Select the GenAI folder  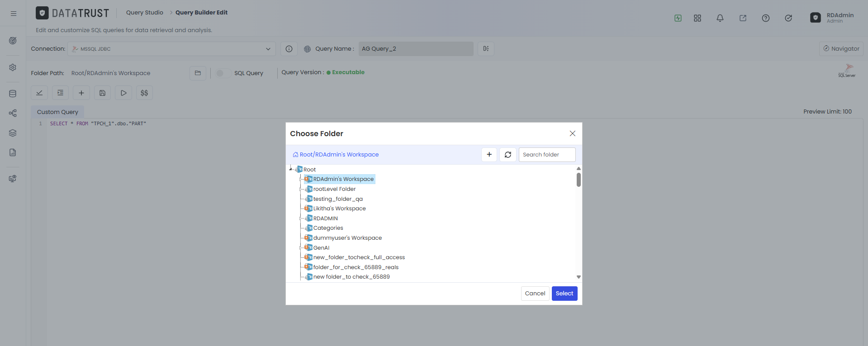[x=321, y=248]
